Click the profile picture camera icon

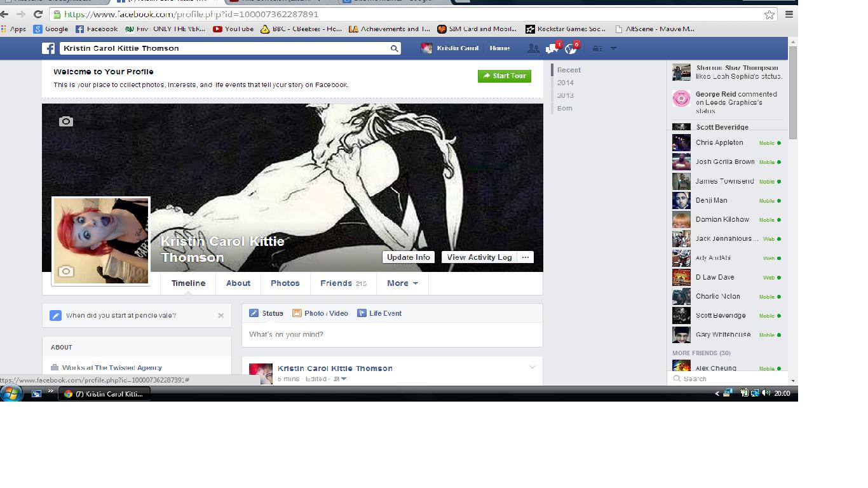[66, 271]
